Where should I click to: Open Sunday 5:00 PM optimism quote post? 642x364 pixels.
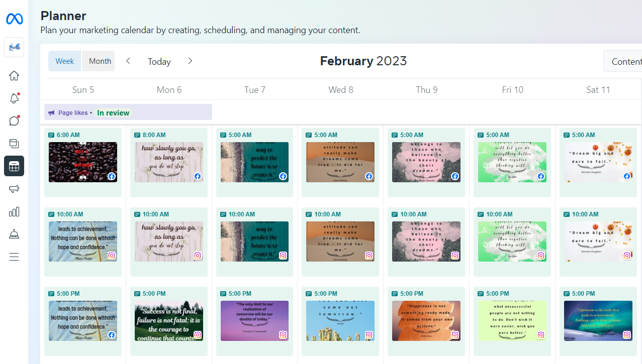(83, 321)
